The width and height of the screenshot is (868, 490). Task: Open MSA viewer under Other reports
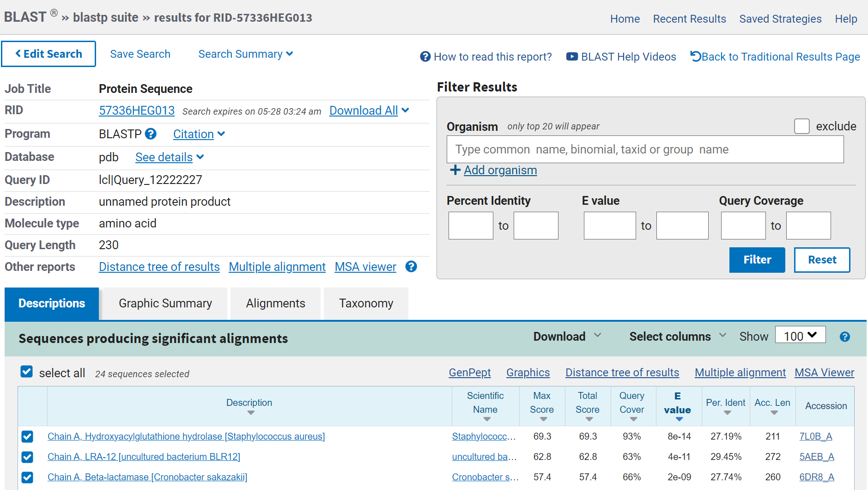(x=365, y=267)
